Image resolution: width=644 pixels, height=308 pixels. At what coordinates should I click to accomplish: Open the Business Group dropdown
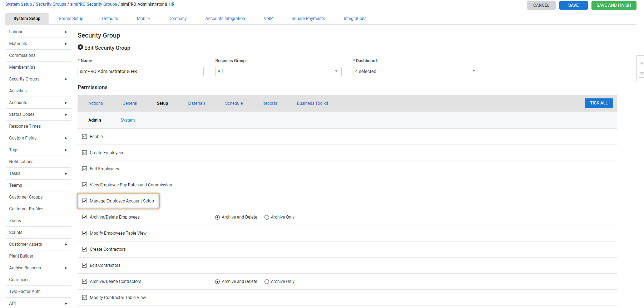[278, 72]
